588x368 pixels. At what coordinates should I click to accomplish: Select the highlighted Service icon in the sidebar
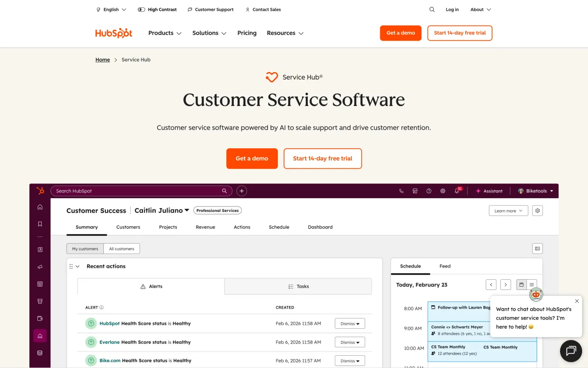click(40, 336)
